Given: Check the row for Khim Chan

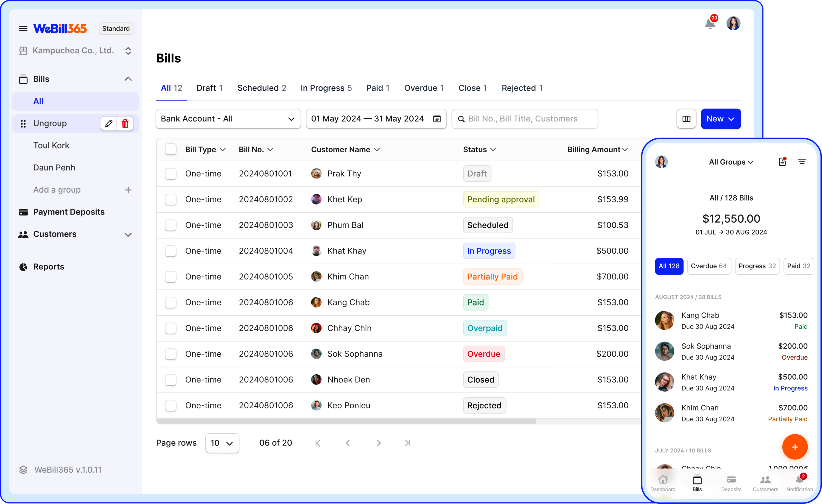Looking at the screenshot, I should pos(171,277).
